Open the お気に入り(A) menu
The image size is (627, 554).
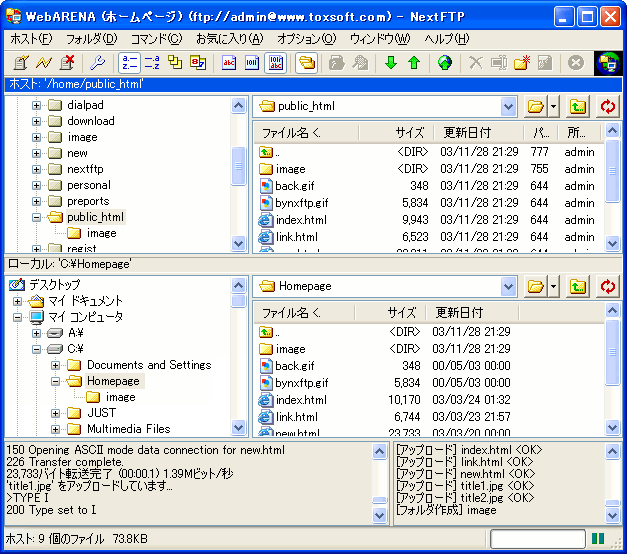(230, 39)
